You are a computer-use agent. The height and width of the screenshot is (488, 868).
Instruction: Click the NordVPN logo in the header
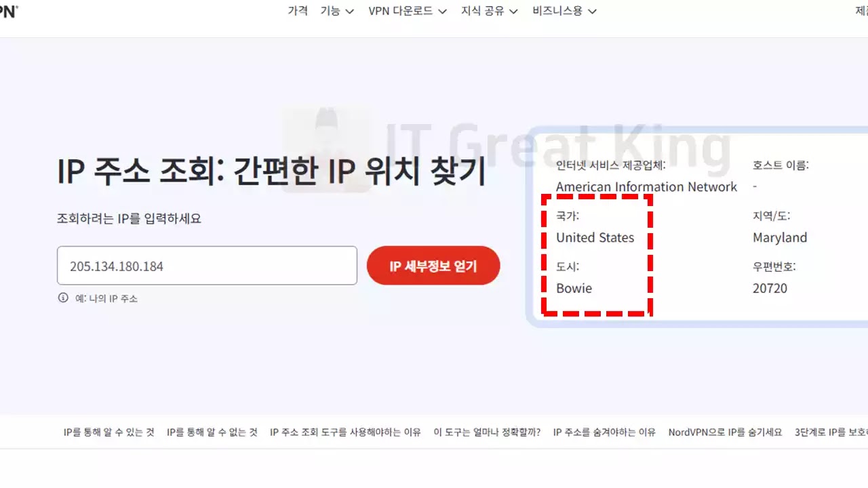point(8,11)
